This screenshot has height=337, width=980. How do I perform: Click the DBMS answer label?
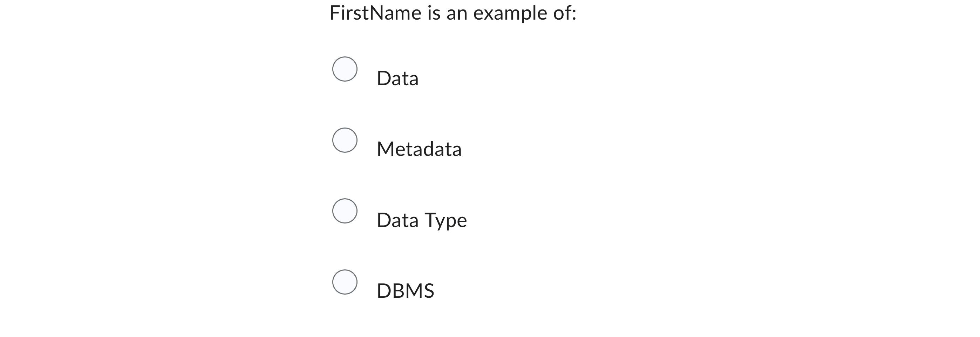(x=405, y=290)
